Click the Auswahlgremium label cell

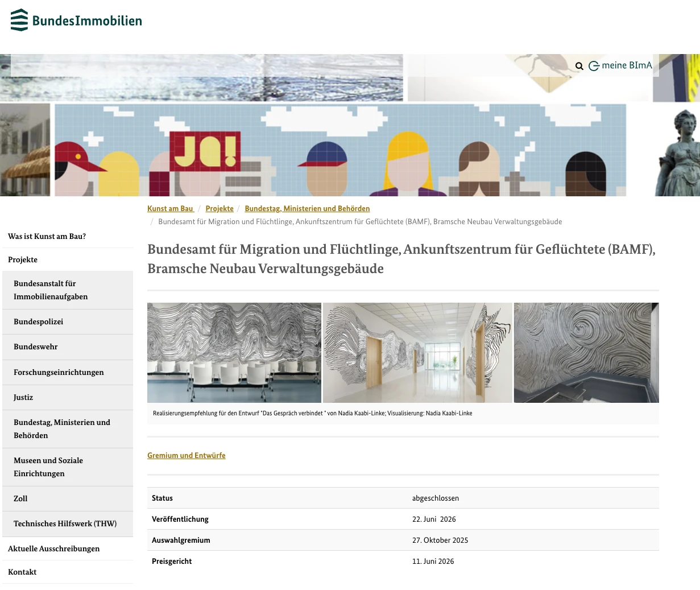point(277,540)
